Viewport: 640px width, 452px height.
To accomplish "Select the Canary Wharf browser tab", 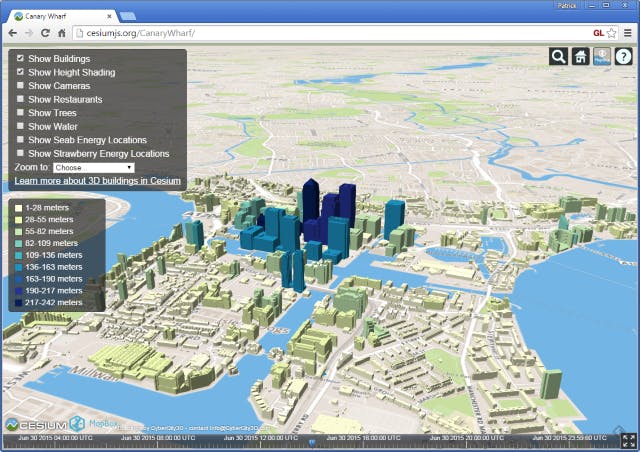I will [x=61, y=16].
